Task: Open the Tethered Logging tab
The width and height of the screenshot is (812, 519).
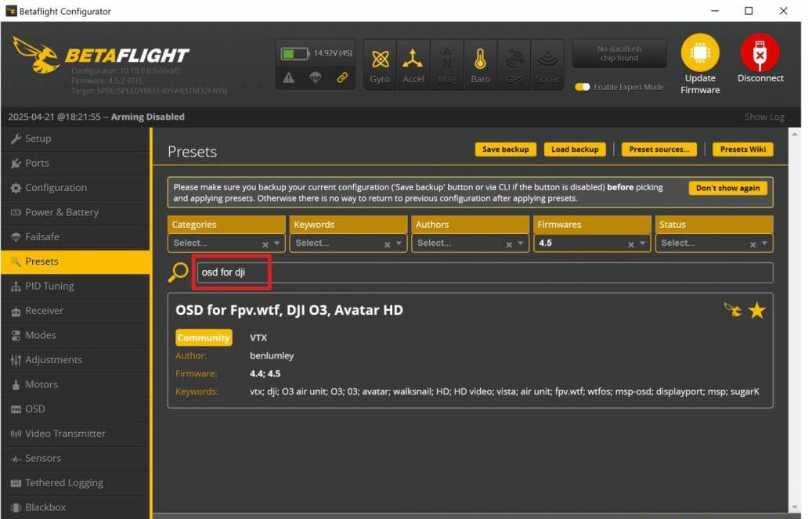Action: [x=76, y=483]
